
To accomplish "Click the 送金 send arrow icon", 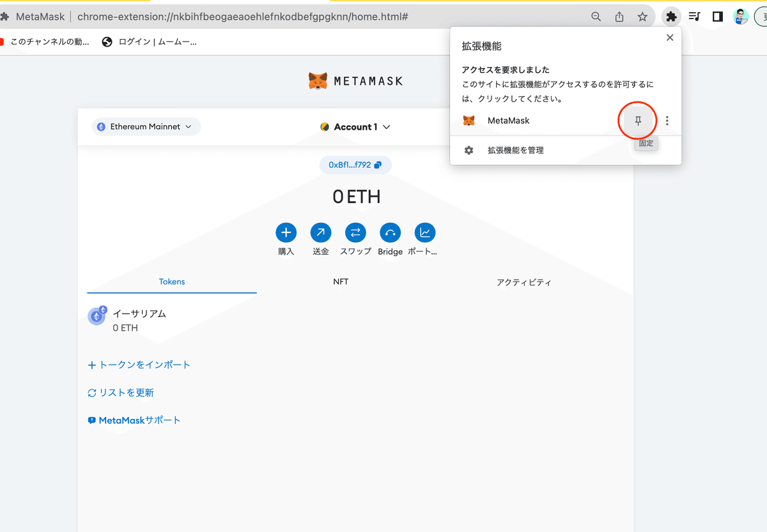I will [321, 232].
